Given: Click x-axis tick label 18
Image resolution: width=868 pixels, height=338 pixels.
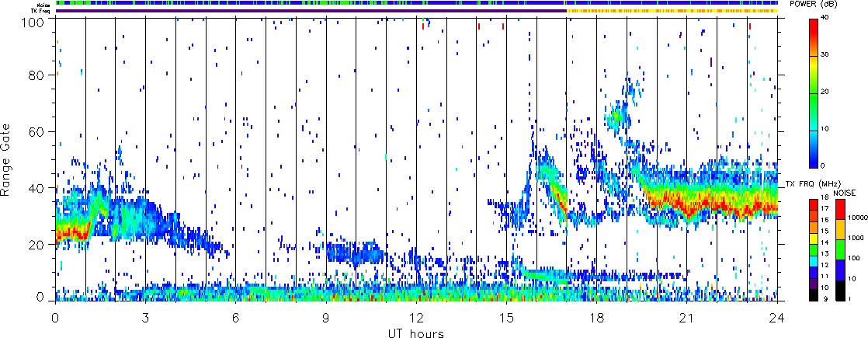Looking at the screenshot, I should [597, 318].
